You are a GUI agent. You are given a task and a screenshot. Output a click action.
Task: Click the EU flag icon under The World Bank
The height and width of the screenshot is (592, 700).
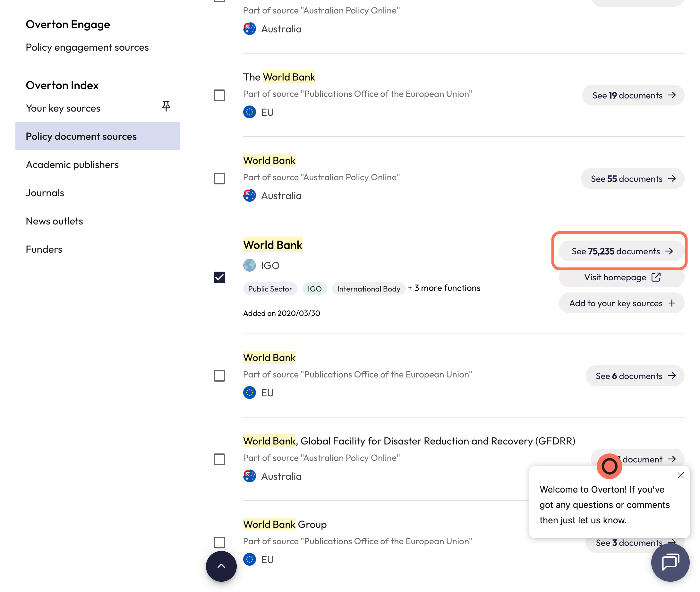point(250,112)
